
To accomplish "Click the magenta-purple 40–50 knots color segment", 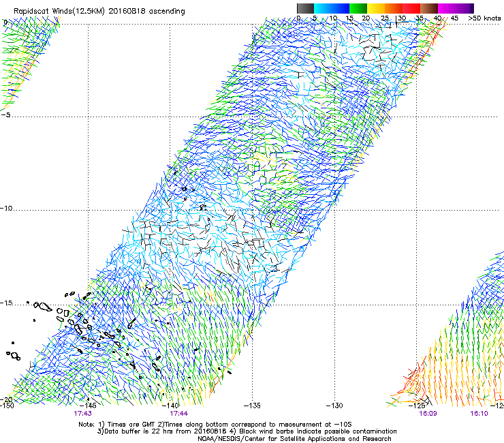I will coord(456,8).
